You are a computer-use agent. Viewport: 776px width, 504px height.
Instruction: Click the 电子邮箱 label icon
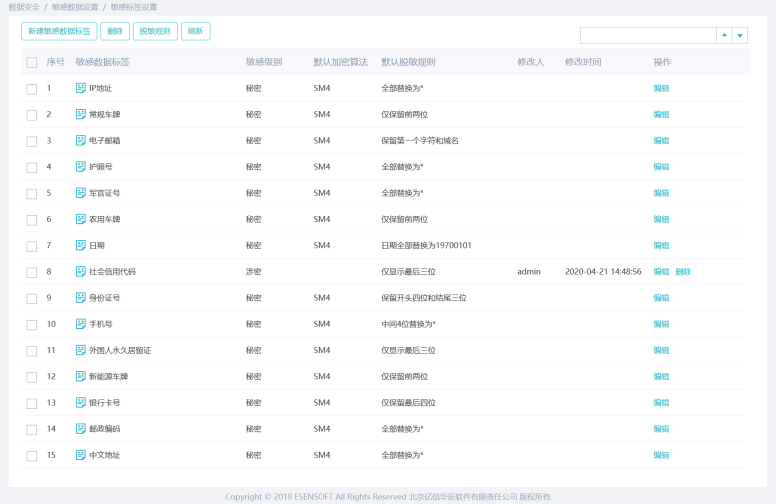pos(81,140)
